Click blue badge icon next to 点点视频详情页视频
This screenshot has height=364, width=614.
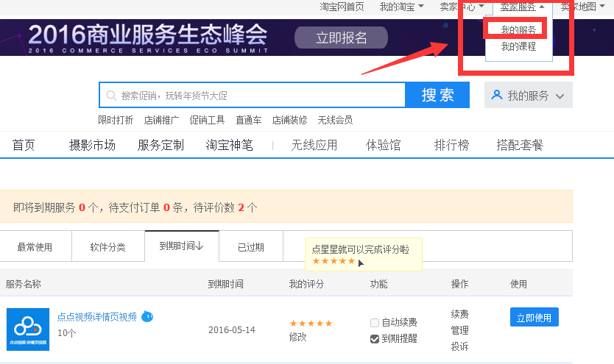(147, 316)
